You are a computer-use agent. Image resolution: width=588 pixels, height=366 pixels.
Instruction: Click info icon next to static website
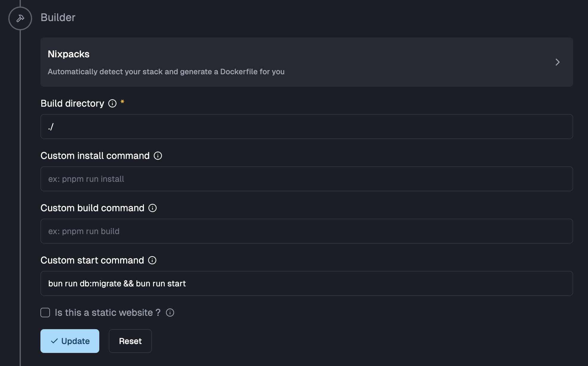[x=170, y=313]
